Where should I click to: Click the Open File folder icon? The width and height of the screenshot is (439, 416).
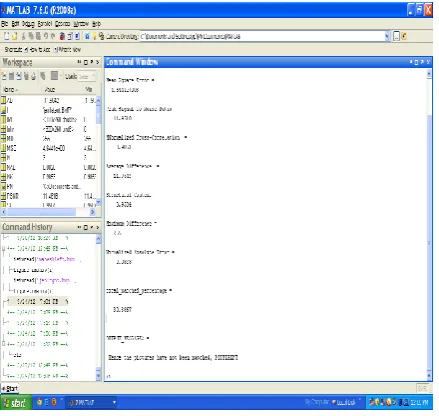14,36
